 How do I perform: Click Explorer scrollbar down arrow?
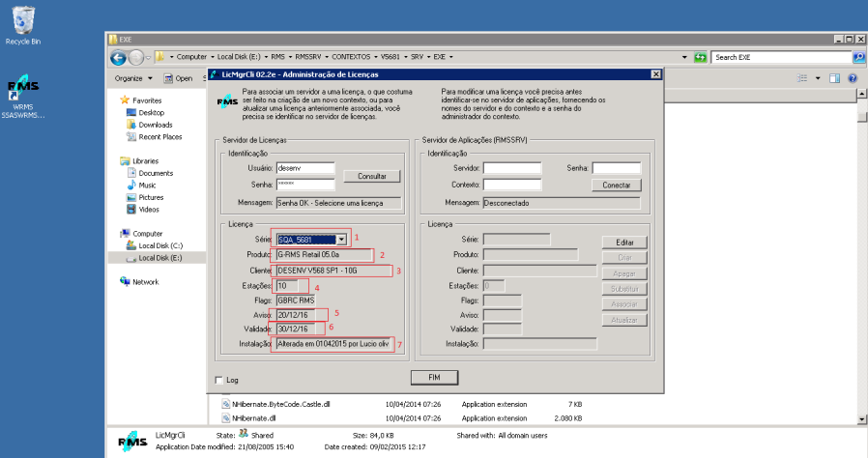(861, 419)
